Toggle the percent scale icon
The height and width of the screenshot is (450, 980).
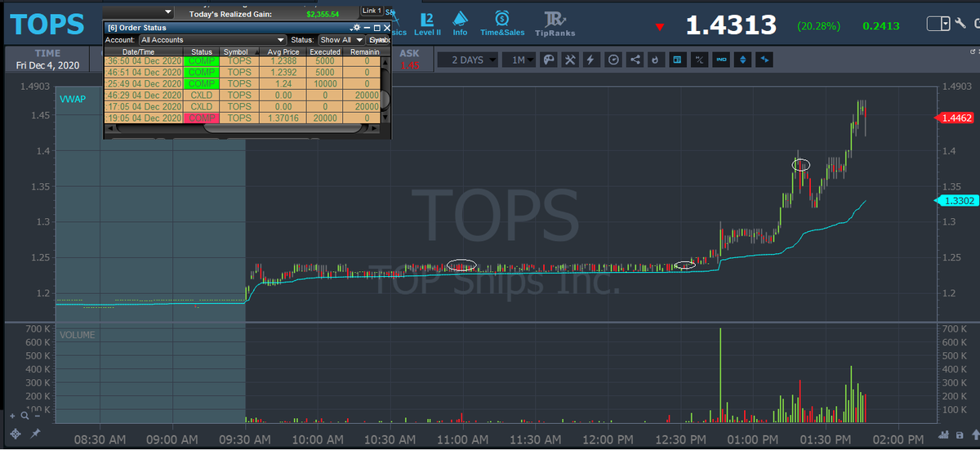click(699, 60)
